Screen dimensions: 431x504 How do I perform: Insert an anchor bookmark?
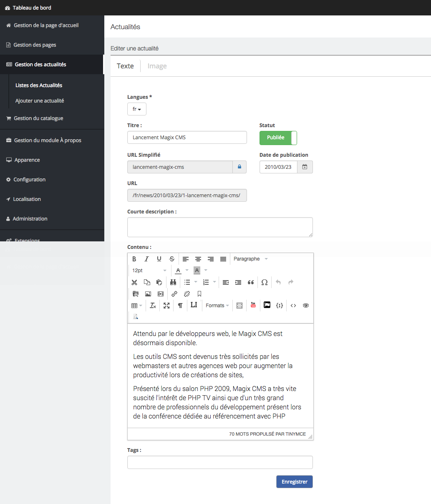pyautogui.click(x=199, y=294)
